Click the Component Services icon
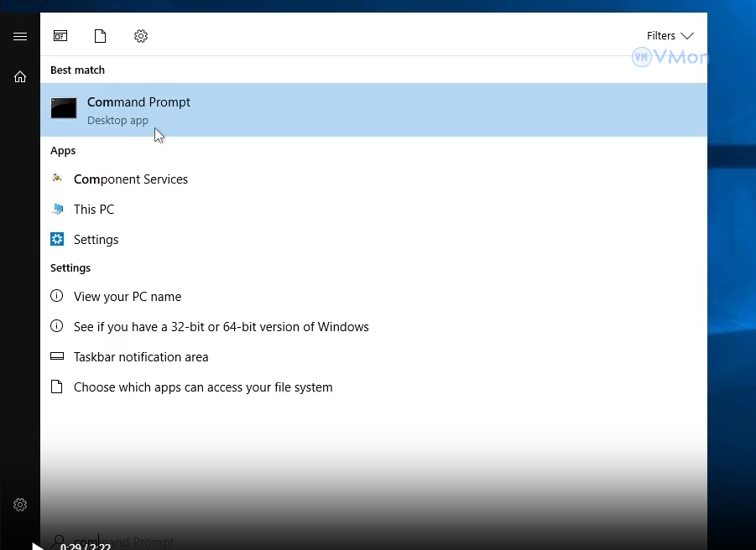The width and height of the screenshot is (756, 550). [57, 179]
